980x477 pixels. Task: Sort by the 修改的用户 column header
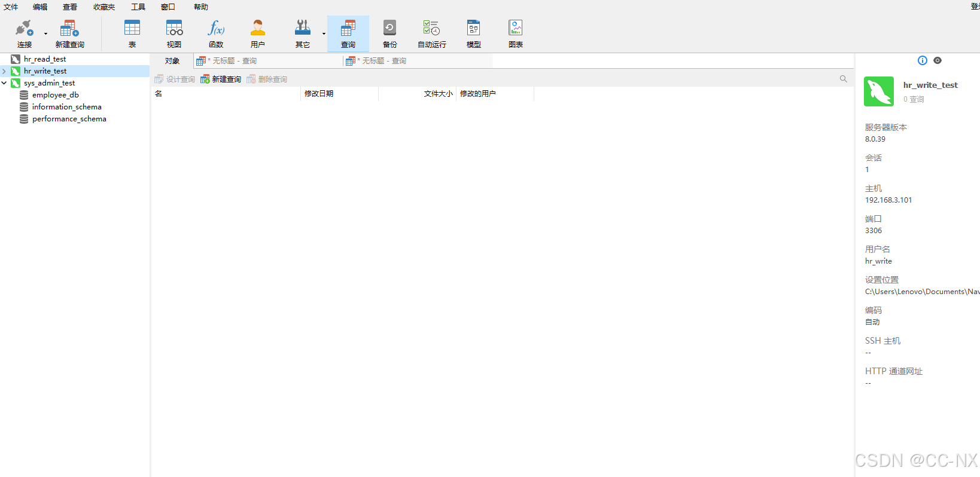(x=495, y=94)
